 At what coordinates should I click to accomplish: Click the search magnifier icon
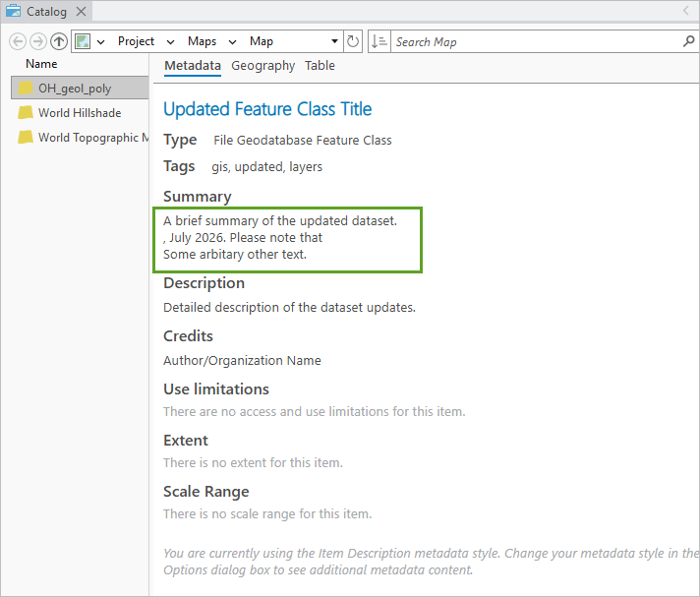coord(689,41)
